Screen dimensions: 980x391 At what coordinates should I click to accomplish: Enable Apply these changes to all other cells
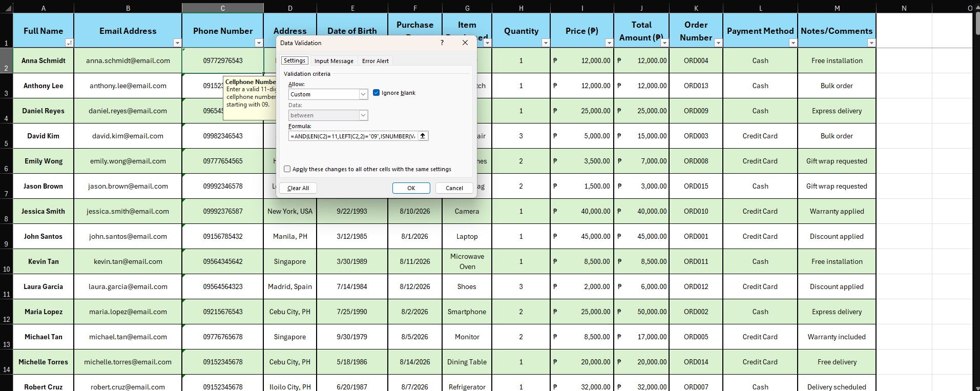[287, 169]
